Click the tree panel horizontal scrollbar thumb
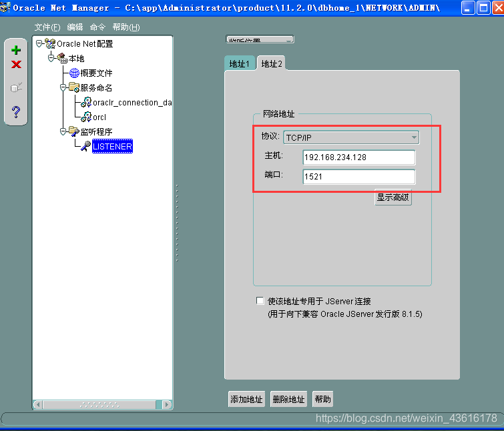Screen dimensions: 504x431 pyautogui.click(x=99, y=404)
